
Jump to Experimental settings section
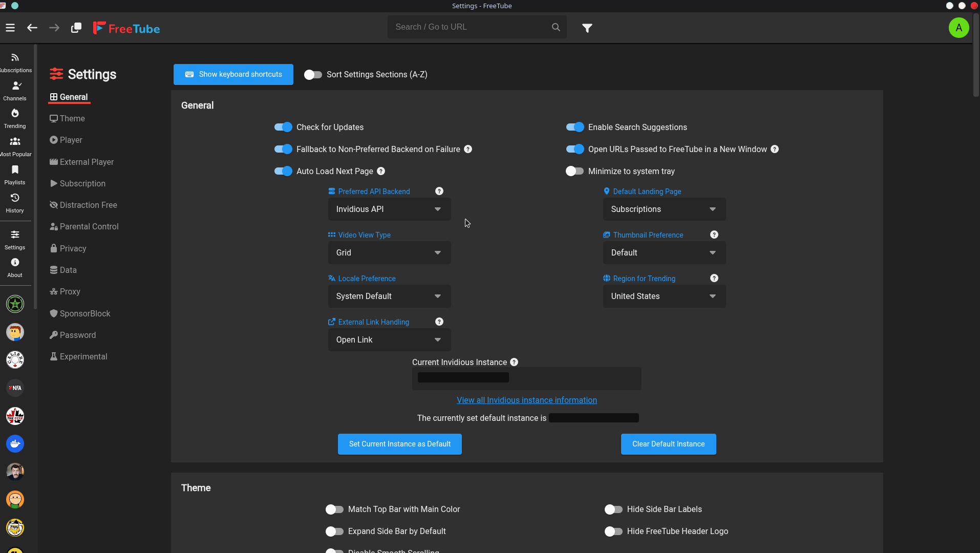(79, 356)
